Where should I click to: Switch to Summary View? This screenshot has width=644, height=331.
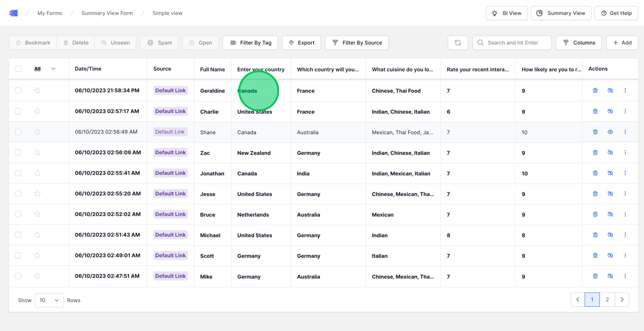pos(561,13)
